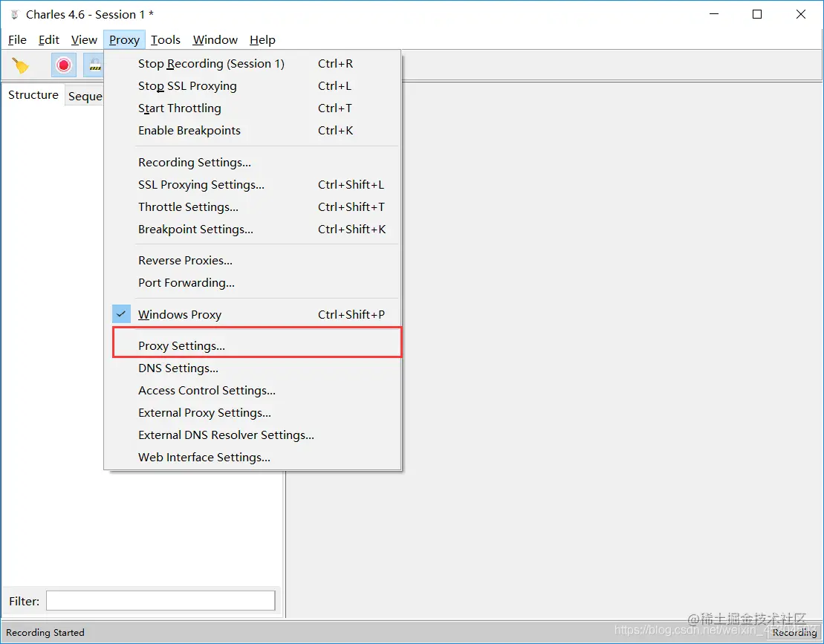The width and height of the screenshot is (824, 644).
Task: Close the Charles window
Action: [x=800, y=14]
